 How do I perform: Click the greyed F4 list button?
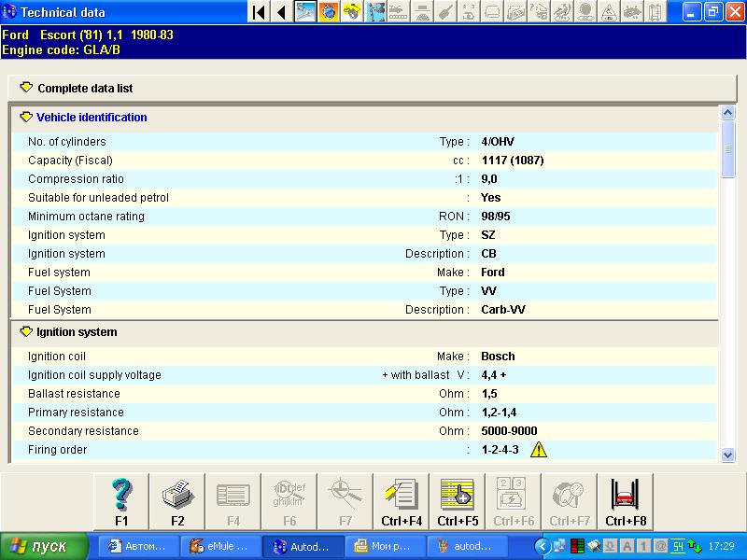click(233, 502)
